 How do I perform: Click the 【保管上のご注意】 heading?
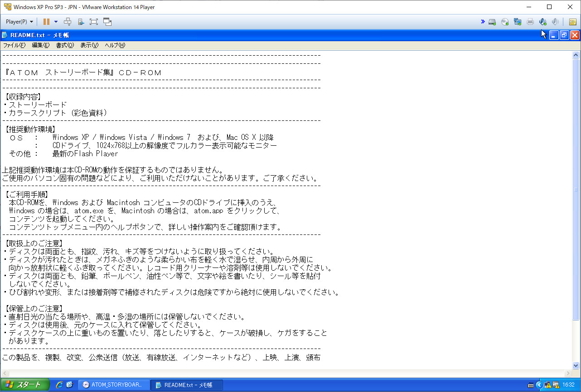point(35,309)
